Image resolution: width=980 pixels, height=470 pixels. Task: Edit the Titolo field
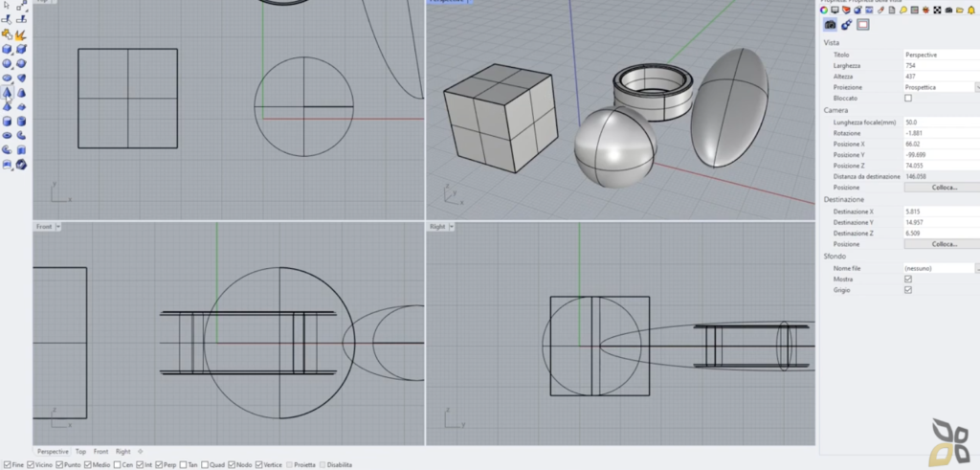click(x=942, y=55)
